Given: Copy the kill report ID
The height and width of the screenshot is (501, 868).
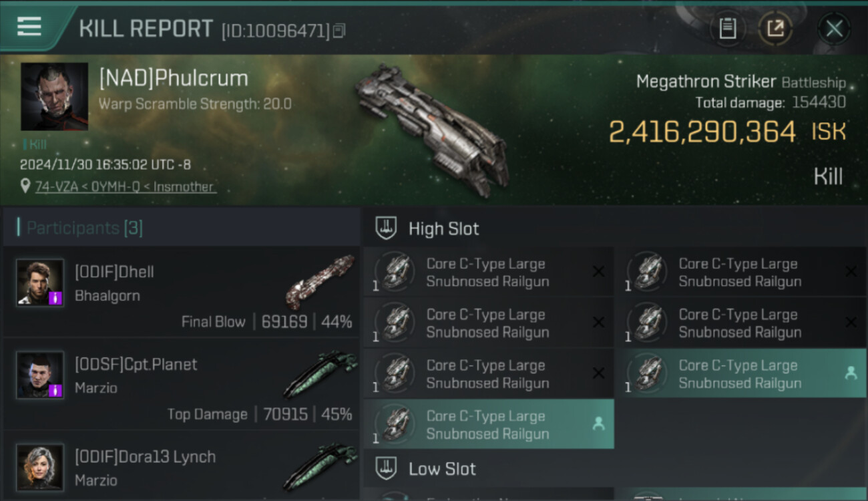Looking at the screenshot, I should (x=339, y=31).
